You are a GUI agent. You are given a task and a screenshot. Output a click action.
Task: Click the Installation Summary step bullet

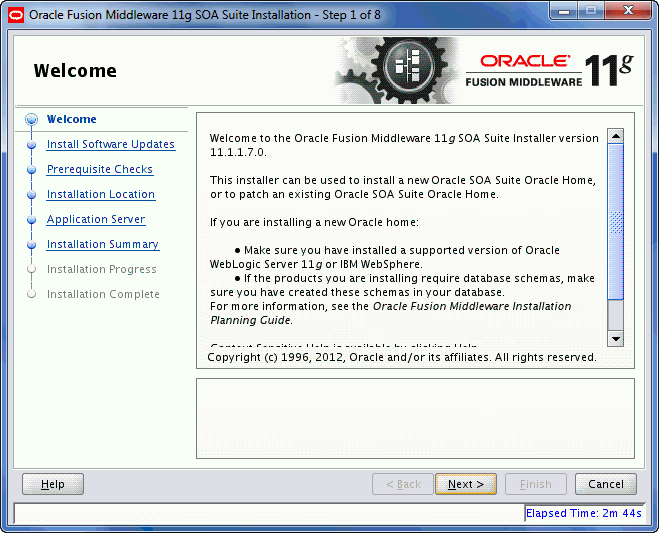pos(32,245)
